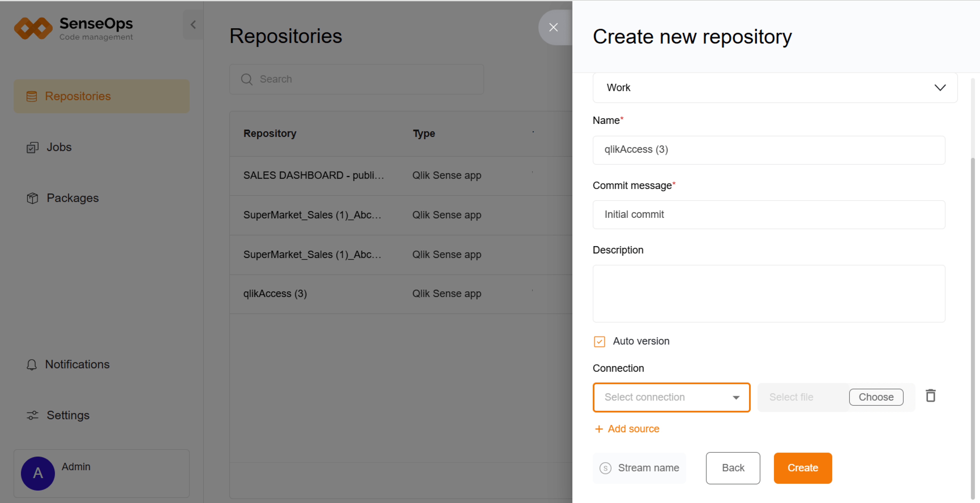
Task: Open the Admin user profile
Action: [101, 474]
